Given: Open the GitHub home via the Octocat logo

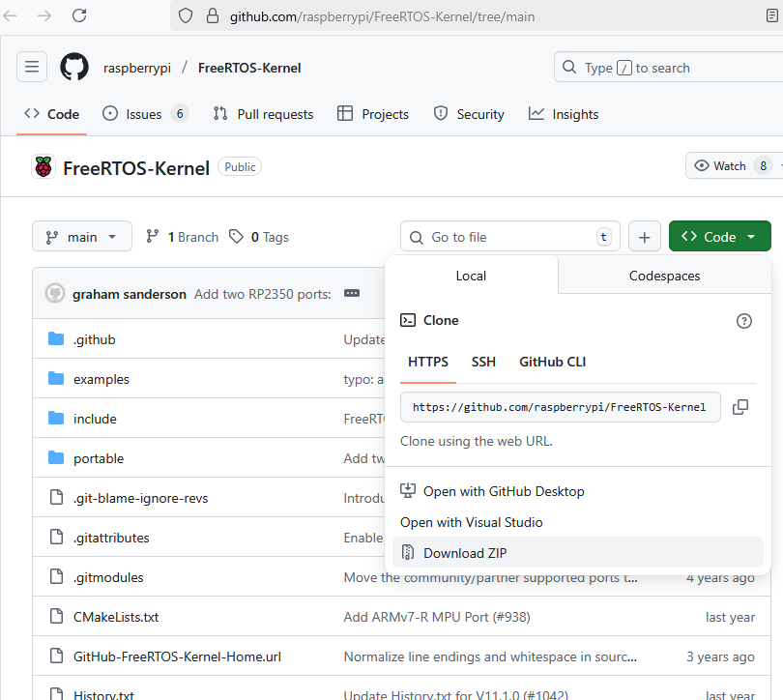Looking at the screenshot, I should point(73,67).
